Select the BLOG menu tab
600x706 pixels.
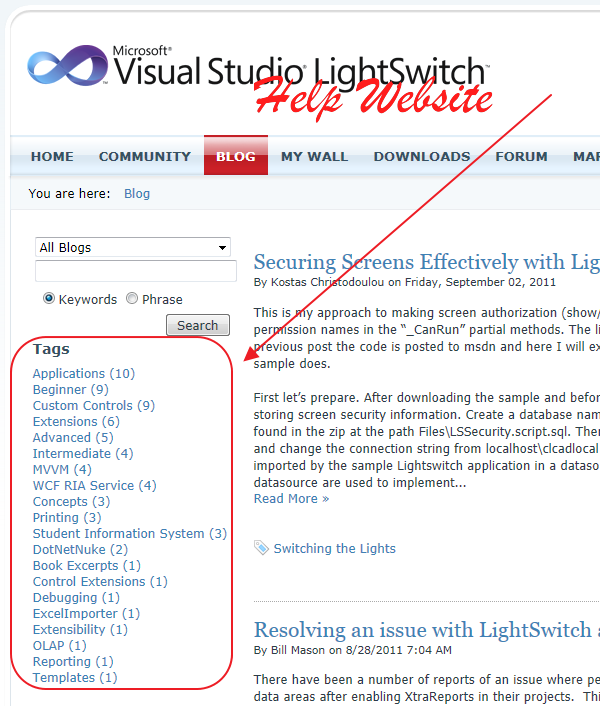[236, 156]
